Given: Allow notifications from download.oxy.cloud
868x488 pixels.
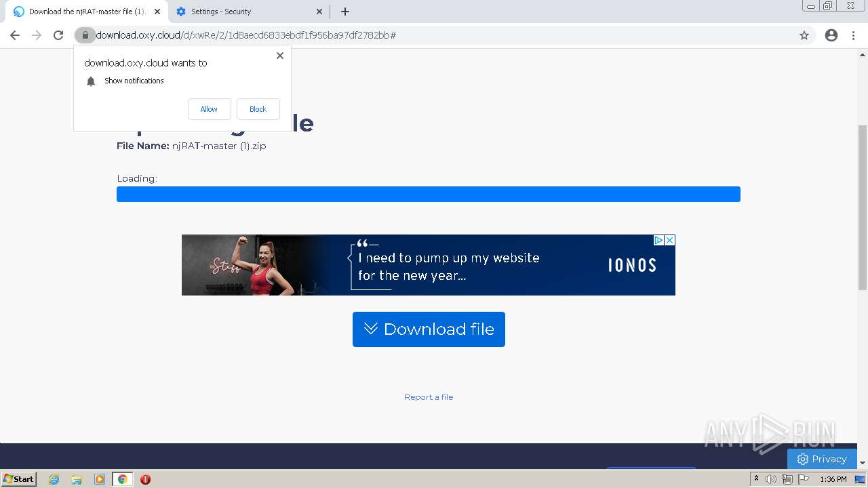Looking at the screenshot, I should [209, 109].
